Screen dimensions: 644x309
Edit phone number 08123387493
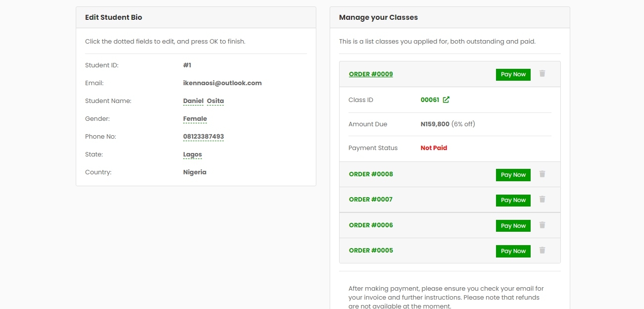pos(203,137)
